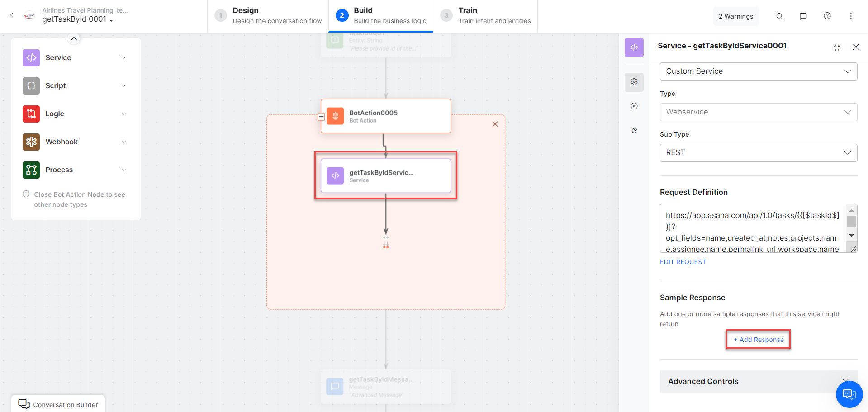Open the three-dot more options menu
This screenshot has height=412, width=868.
tap(851, 16)
